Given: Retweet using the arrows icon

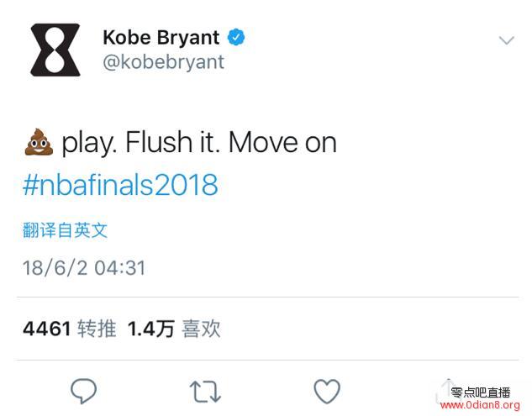Looking at the screenshot, I should [205, 392].
